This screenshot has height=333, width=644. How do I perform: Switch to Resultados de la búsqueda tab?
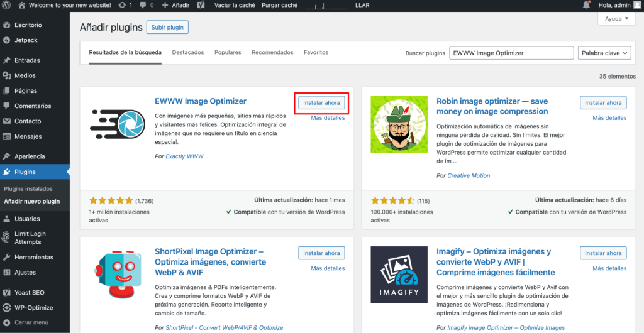tap(125, 53)
